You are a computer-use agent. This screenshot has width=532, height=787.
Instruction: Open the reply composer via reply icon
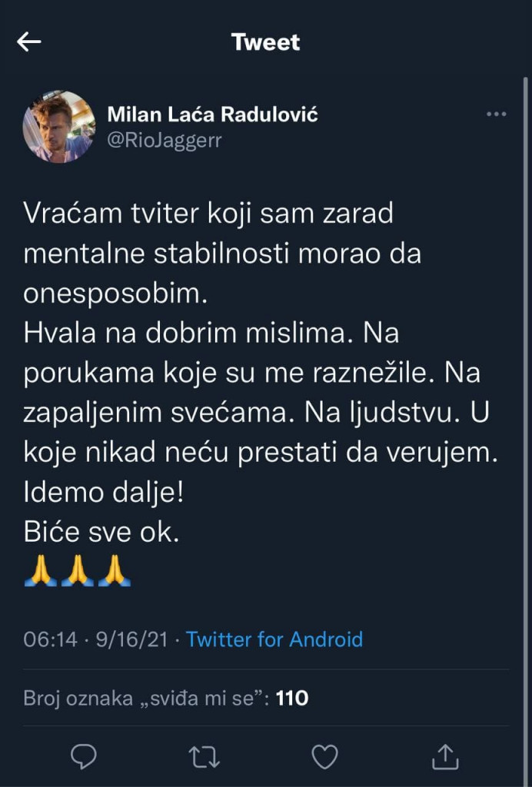83,757
